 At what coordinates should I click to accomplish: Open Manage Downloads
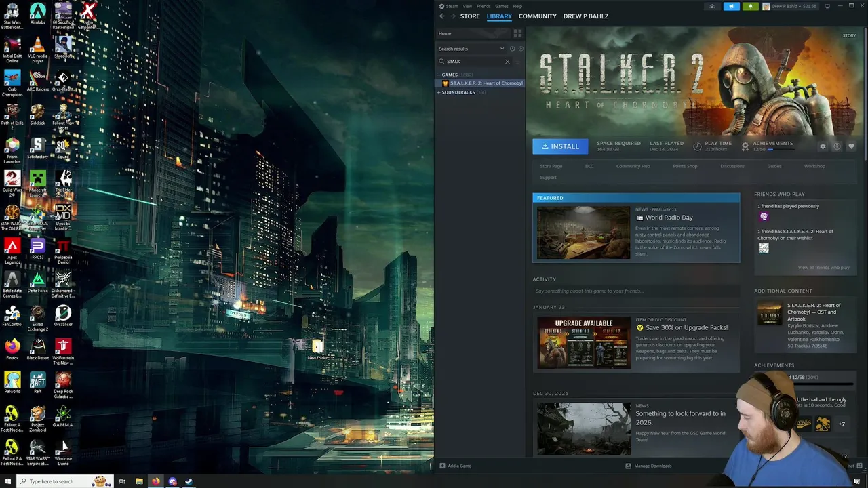[648, 466]
